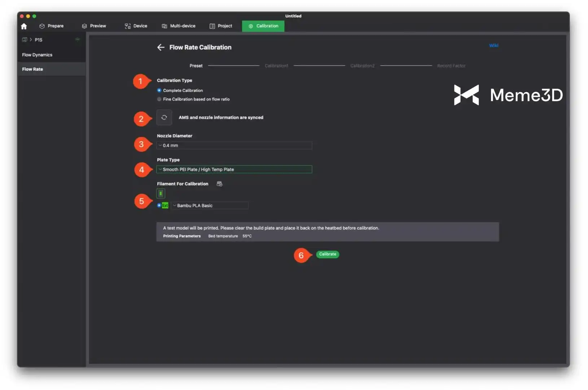Expand the Plate Type dropdown
Image resolution: width=588 pixels, height=390 pixels.
pos(234,169)
